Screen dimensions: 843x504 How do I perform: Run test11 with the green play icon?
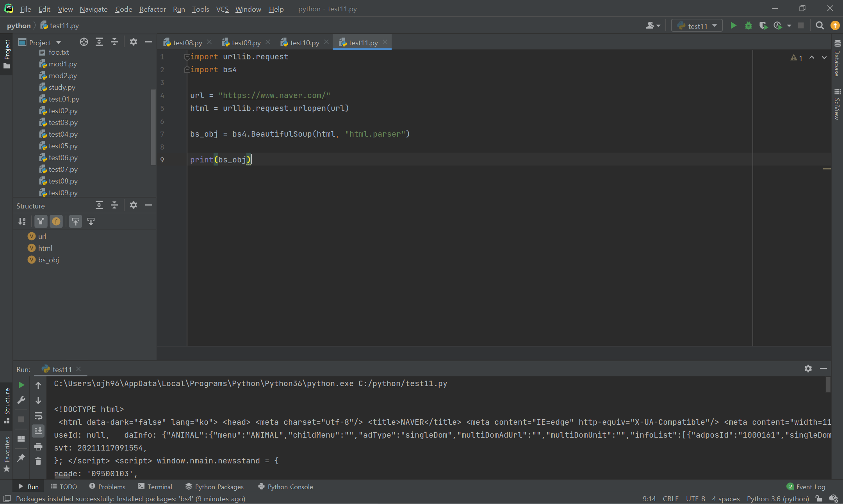click(733, 26)
